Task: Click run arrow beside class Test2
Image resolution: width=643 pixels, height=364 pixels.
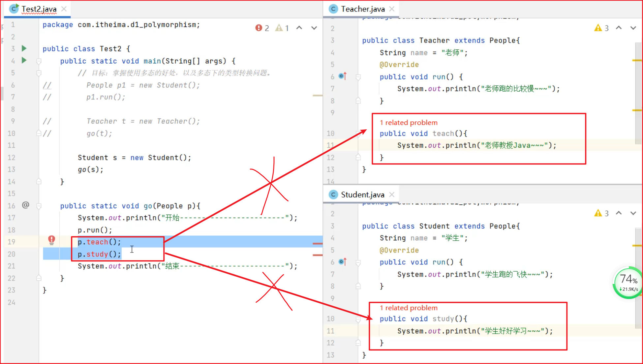Action: click(x=24, y=48)
